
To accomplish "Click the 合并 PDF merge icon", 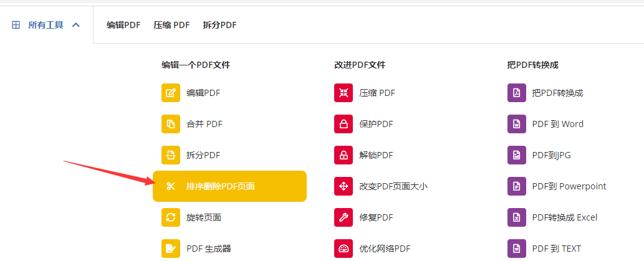I will point(171,124).
